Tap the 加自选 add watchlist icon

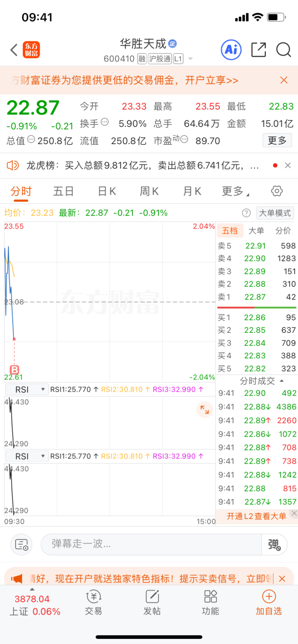[269, 603]
